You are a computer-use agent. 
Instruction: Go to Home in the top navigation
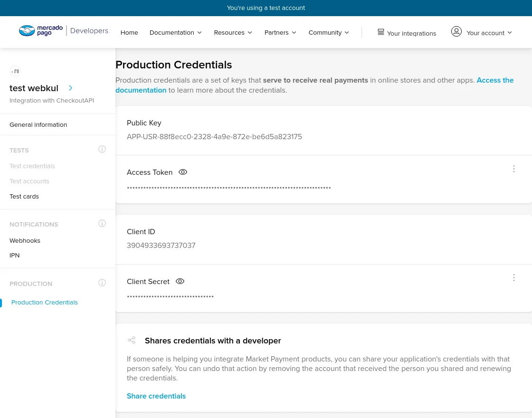pyautogui.click(x=129, y=32)
